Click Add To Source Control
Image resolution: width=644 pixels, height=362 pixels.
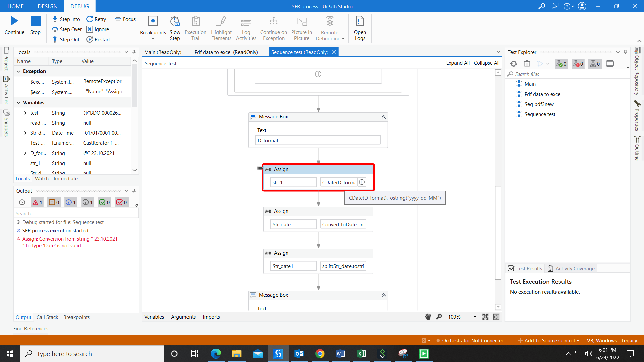click(549, 340)
